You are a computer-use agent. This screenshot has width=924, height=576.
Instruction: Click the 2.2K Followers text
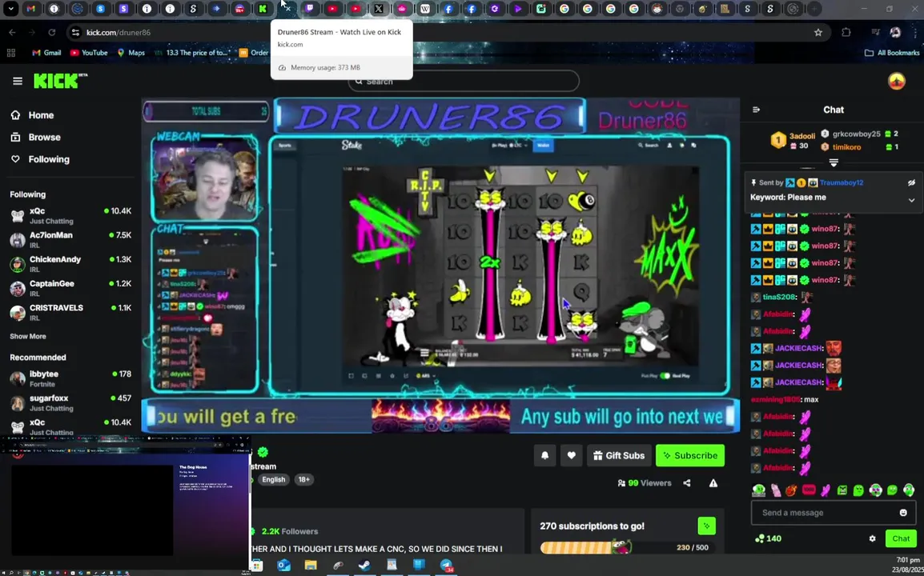pyautogui.click(x=290, y=531)
